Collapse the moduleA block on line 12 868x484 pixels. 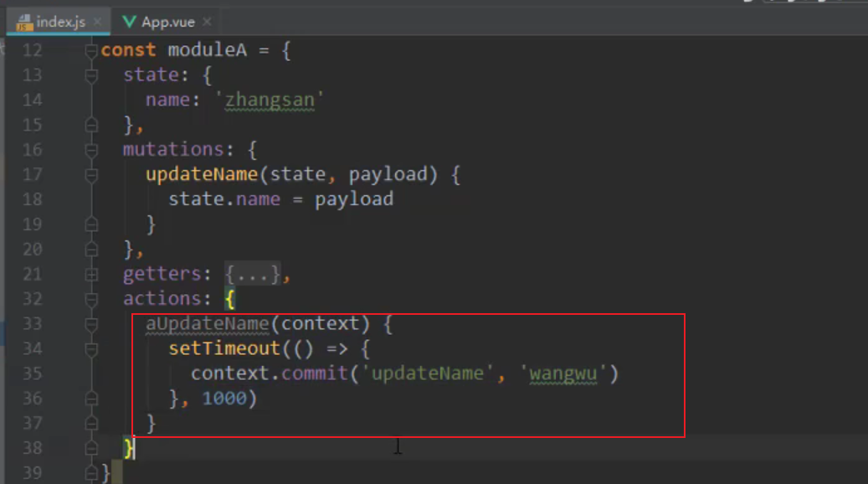tap(91, 51)
